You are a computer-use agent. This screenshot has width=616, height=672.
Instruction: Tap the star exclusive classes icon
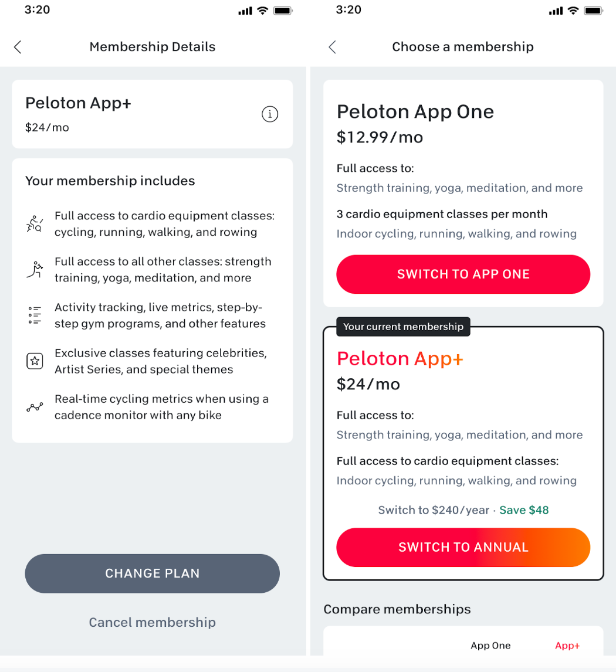[35, 361]
